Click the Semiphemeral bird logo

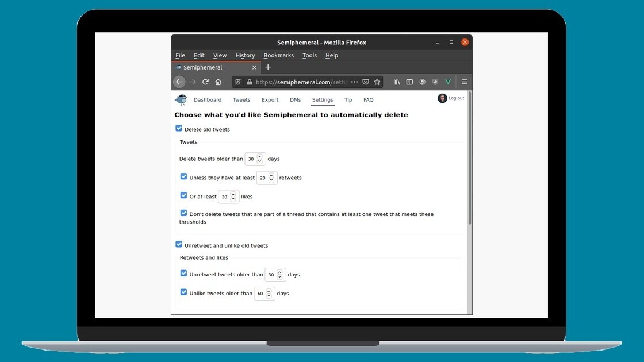181,100
